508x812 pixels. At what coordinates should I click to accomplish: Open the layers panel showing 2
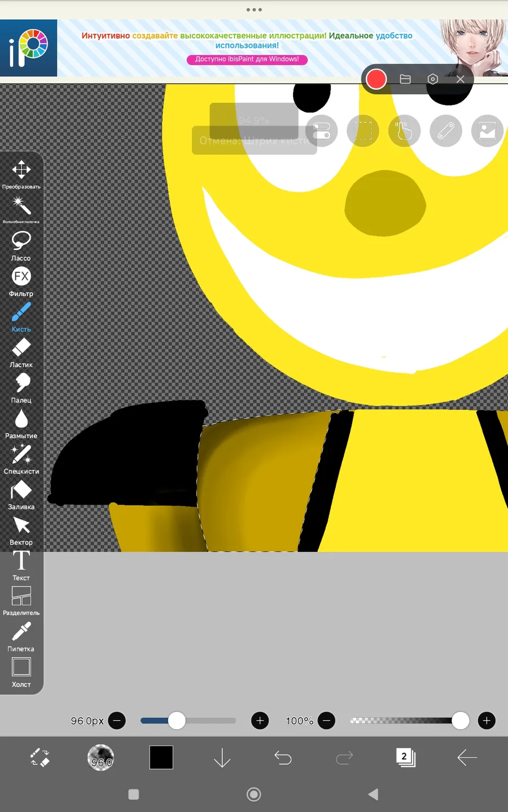[405, 757]
